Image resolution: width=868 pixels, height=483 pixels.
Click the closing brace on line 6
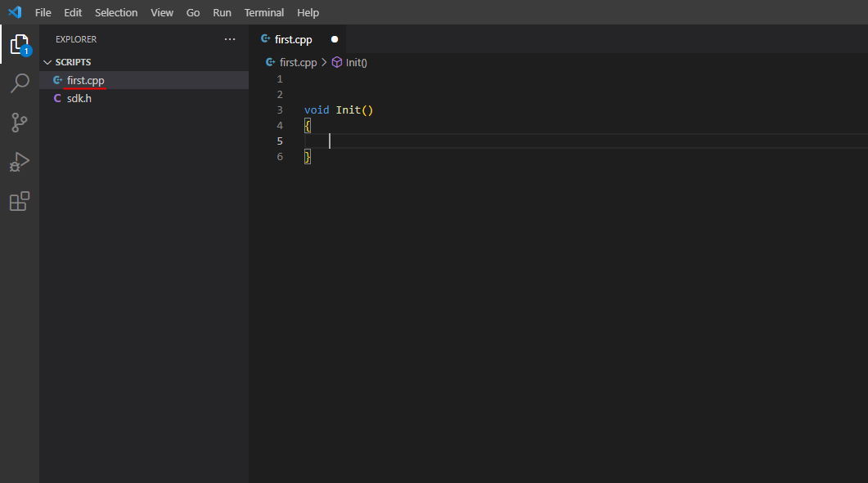click(308, 157)
